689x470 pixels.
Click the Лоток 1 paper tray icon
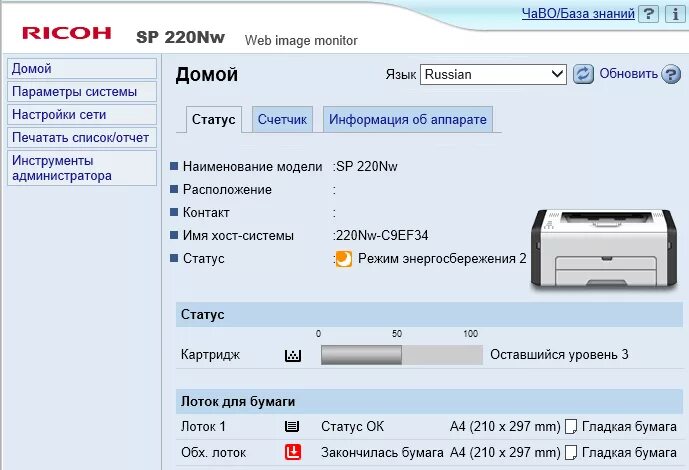(292, 426)
